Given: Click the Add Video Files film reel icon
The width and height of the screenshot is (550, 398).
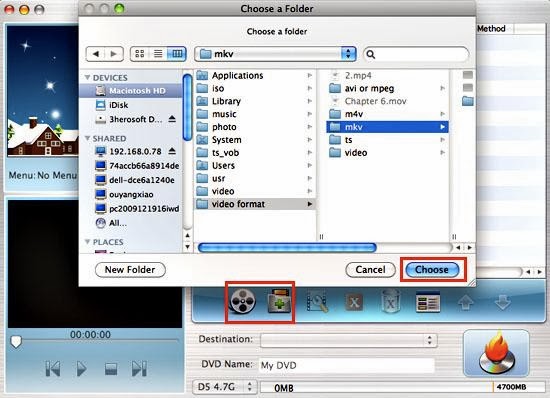Looking at the screenshot, I should (x=243, y=301).
